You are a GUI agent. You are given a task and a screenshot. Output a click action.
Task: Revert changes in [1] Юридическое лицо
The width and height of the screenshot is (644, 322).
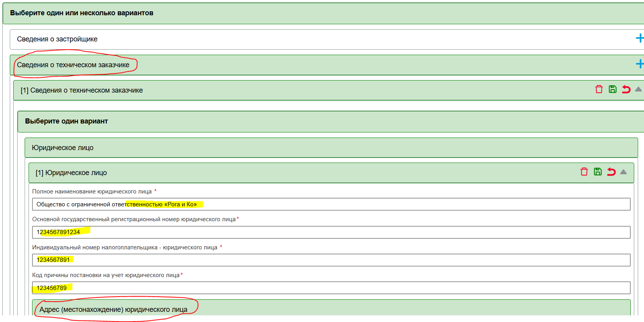pos(611,172)
